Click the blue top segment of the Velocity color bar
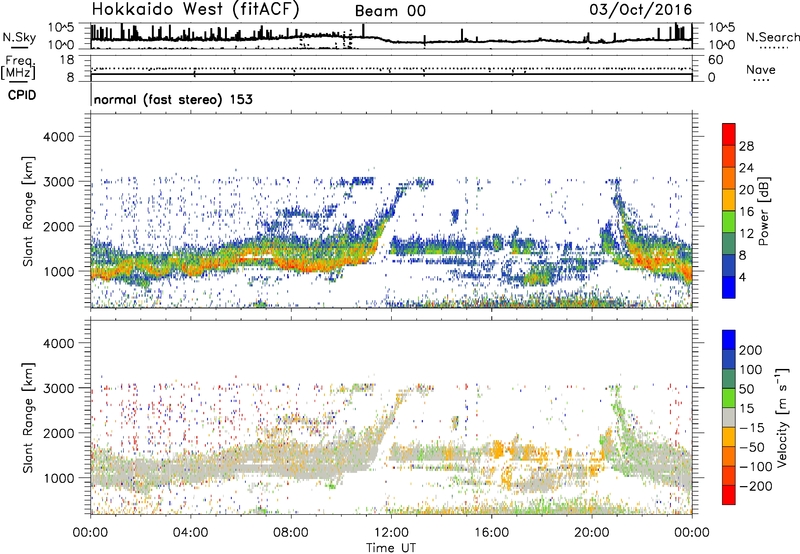Image resolution: width=800 pixels, height=554 pixels. [x=729, y=340]
